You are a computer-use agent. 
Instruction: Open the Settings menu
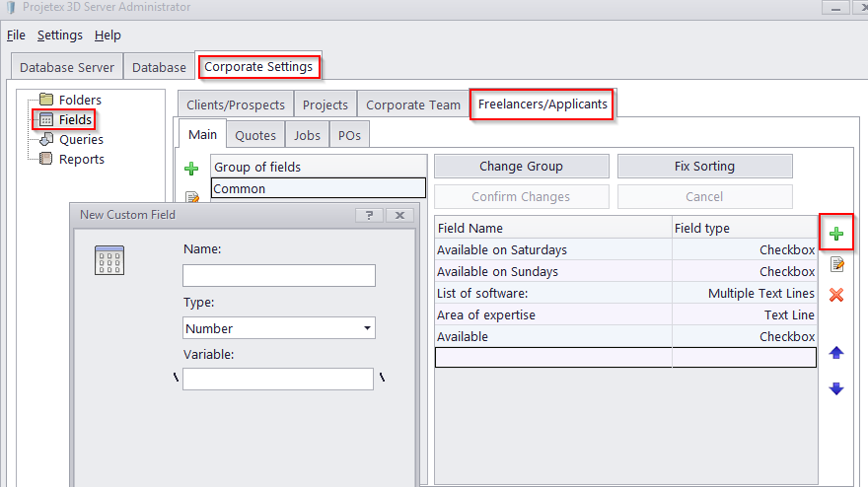(60, 35)
